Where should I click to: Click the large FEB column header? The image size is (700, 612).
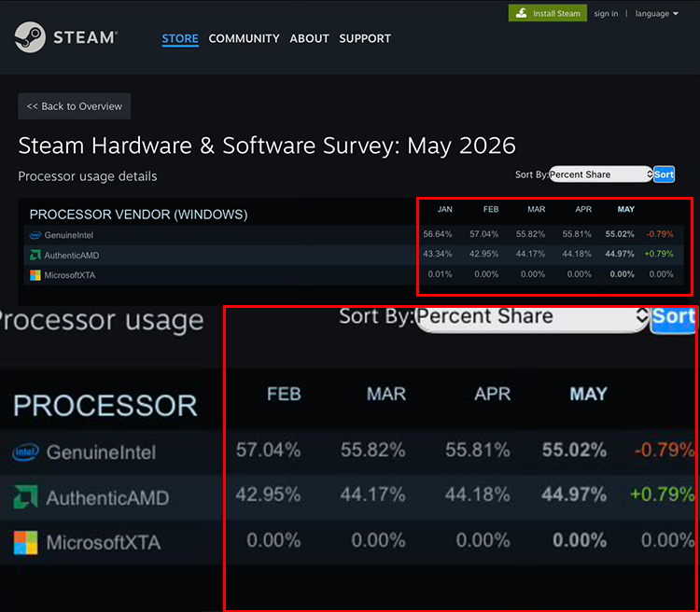point(284,395)
